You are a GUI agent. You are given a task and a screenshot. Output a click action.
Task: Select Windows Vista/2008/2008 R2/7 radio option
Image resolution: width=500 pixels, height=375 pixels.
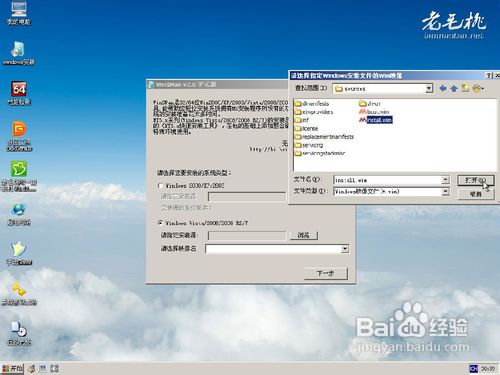(x=161, y=223)
